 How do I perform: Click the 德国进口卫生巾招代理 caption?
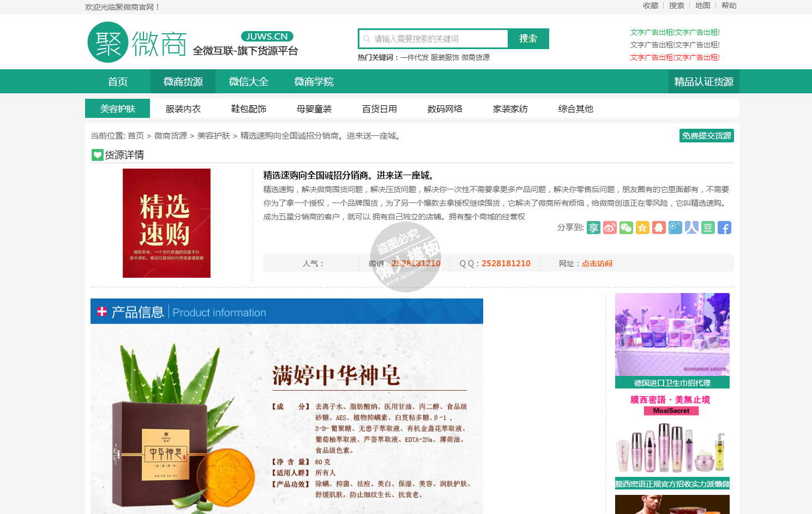click(x=672, y=382)
